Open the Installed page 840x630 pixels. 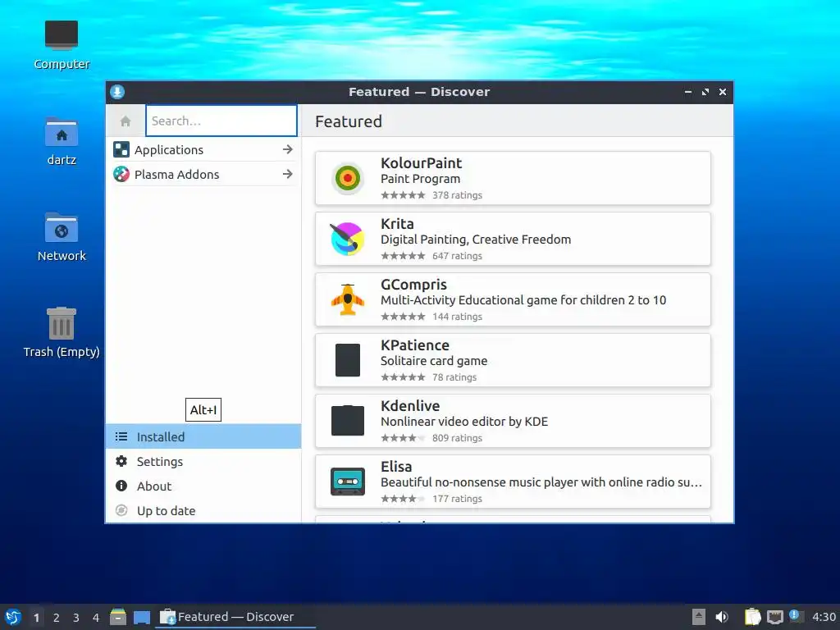coord(203,436)
